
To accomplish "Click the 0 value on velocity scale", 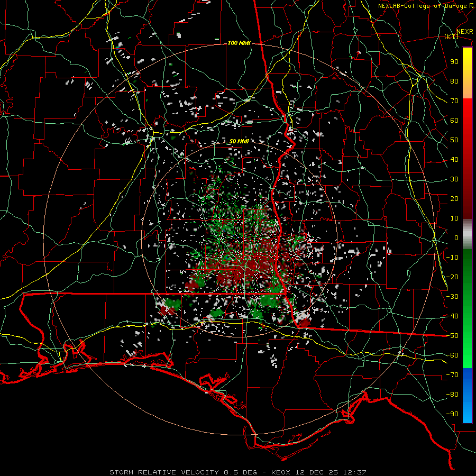I will click(456, 238).
